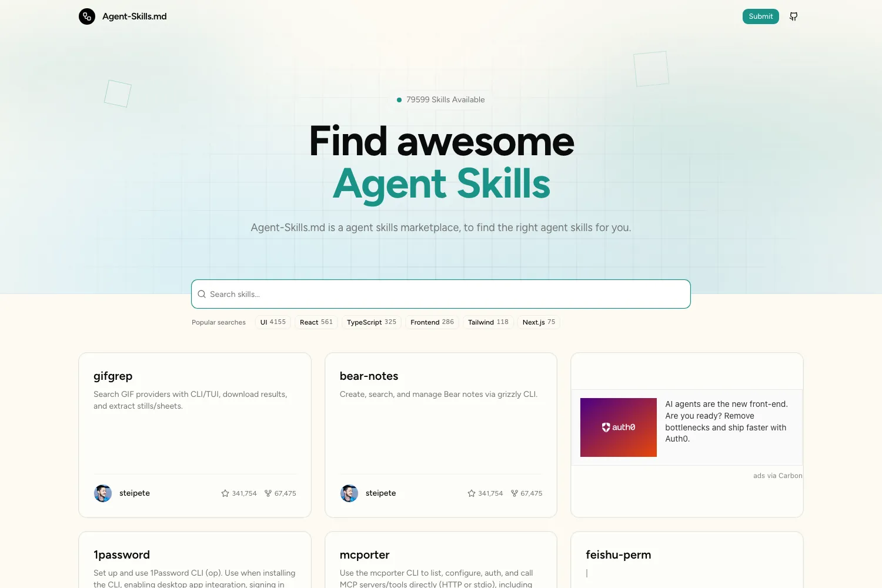This screenshot has width=882, height=588.
Task: Select the Tailwind 118 popular search
Action: (488, 322)
